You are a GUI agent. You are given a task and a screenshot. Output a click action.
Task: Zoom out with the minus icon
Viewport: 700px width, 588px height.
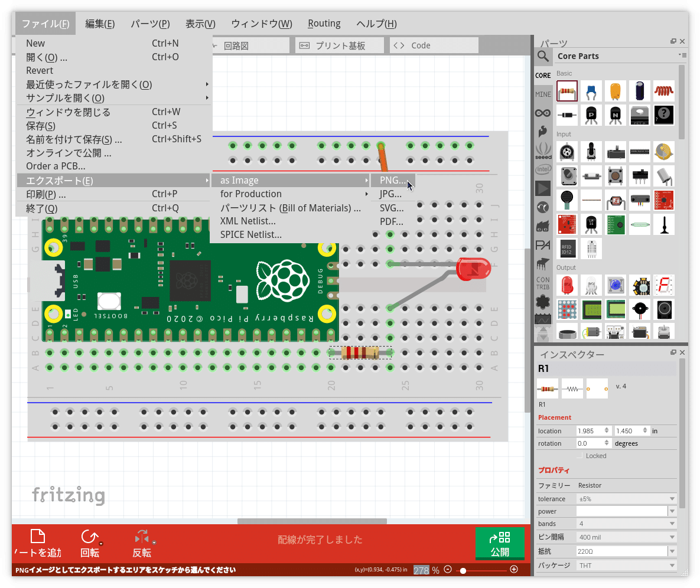coord(448,569)
